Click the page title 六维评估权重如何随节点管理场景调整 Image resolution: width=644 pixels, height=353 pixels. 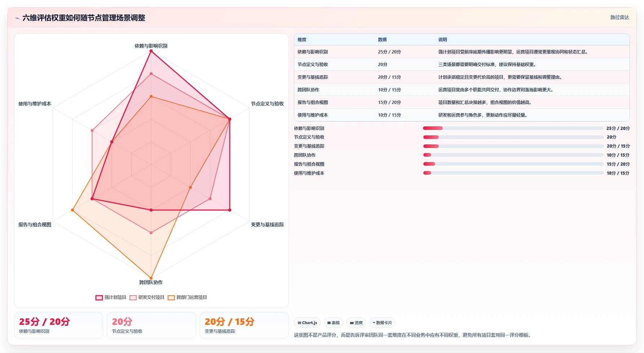click(x=84, y=18)
